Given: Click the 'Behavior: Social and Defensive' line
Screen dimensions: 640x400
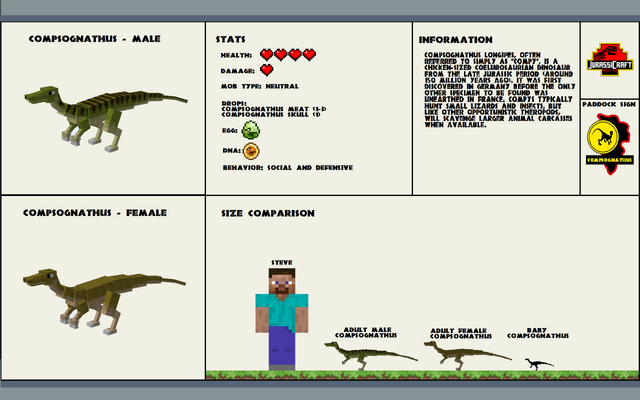Looking at the screenshot, I should (288, 168).
